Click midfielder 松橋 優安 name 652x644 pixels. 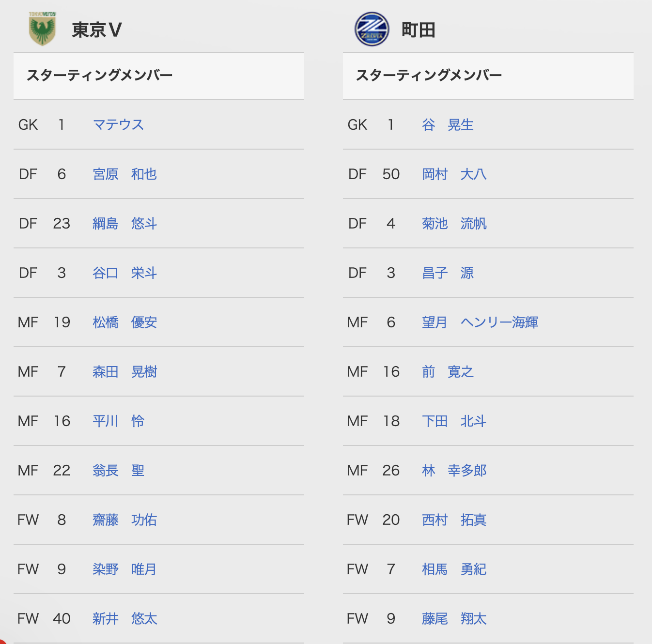[x=124, y=322]
